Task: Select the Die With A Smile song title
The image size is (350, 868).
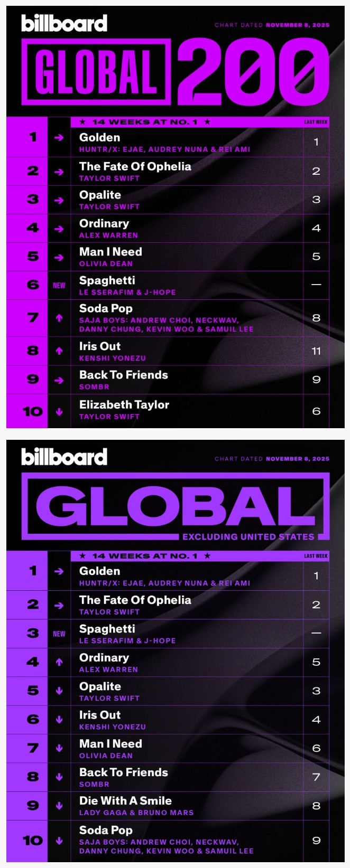Action: 125,801
